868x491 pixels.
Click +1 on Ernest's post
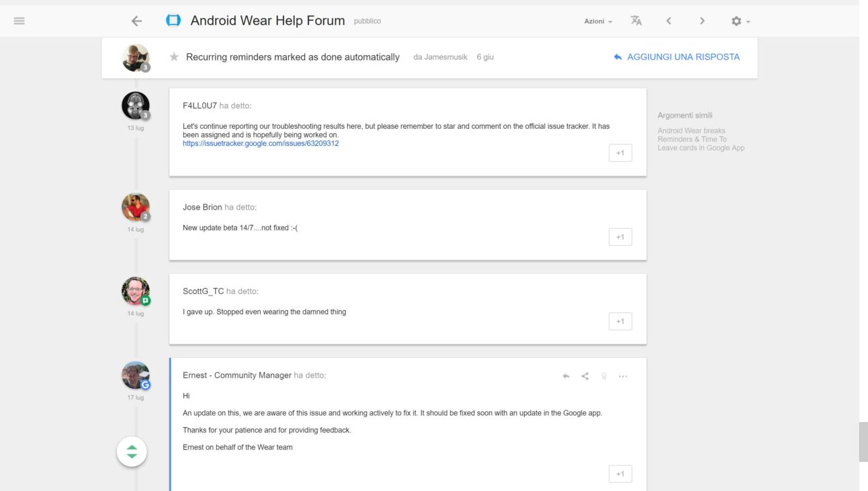(620, 474)
